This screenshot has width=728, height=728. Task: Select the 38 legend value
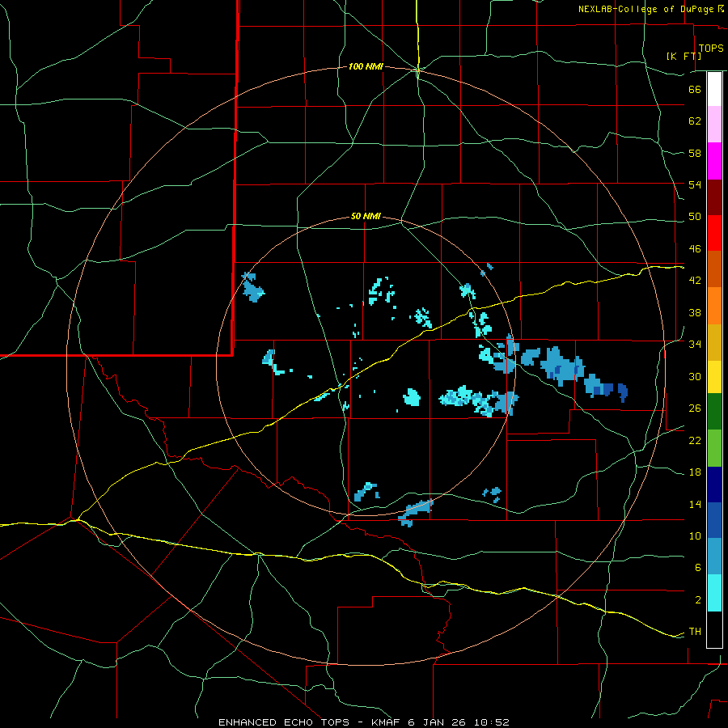[x=695, y=312]
